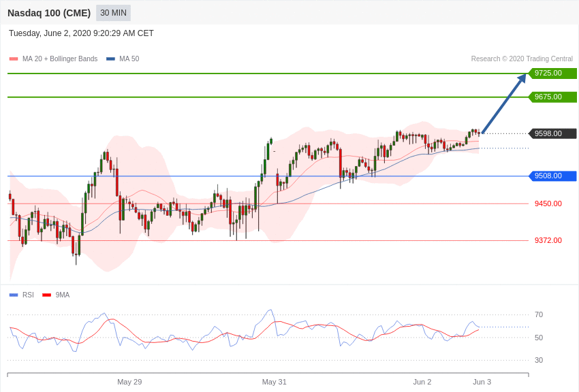Click the Jun 3 date axis label
Viewport: 579px width, 392px height.
coord(482,382)
